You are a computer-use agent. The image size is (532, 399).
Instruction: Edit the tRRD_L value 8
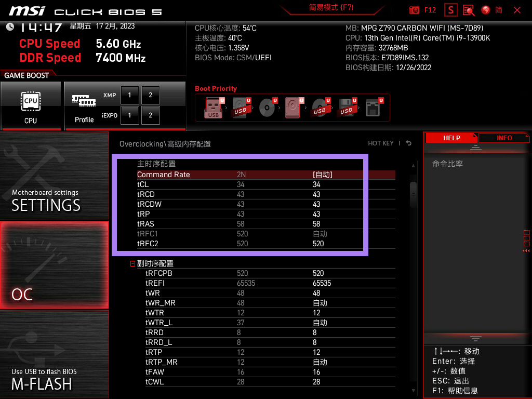coord(314,342)
